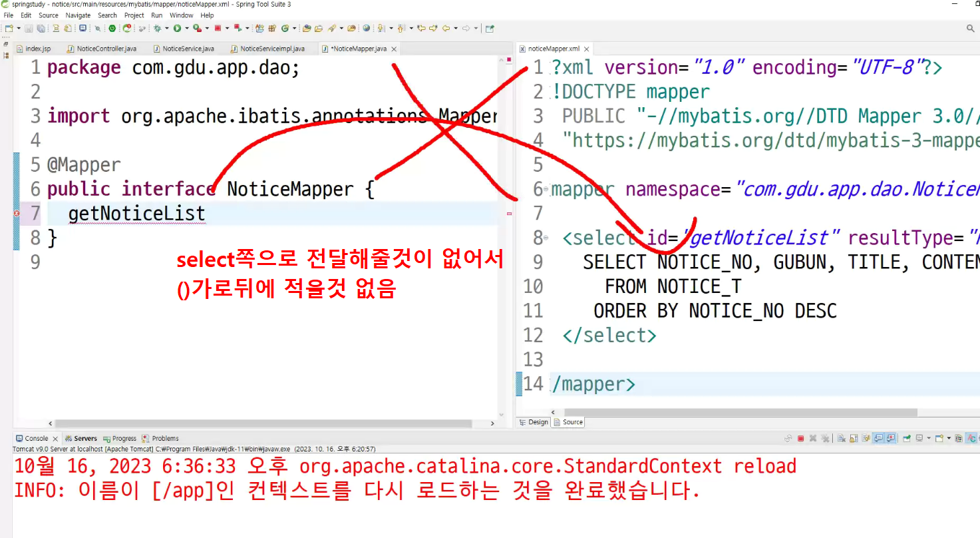Click the Save All toolbar icon
Image resolution: width=980 pixels, height=538 pixels.
coord(41,29)
